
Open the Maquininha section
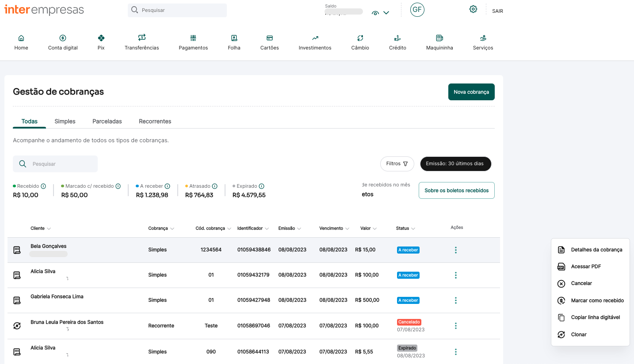click(x=439, y=42)
